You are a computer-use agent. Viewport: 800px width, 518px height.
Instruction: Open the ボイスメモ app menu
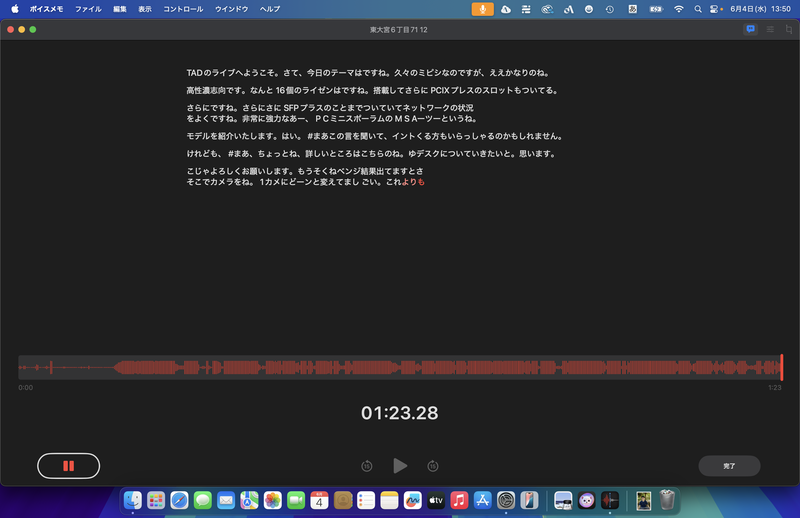(46, 9)
